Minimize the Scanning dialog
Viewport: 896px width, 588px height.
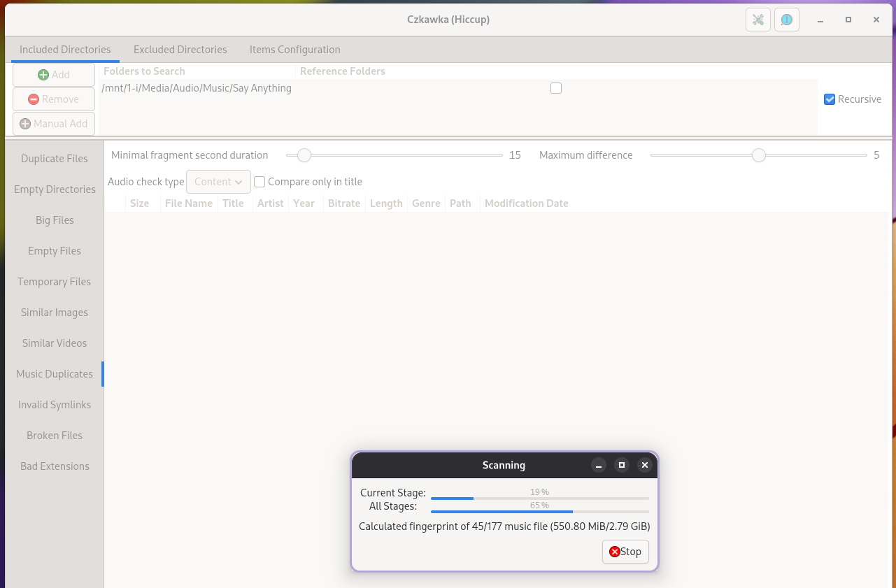pyautogui.click(x=598, y=465)
